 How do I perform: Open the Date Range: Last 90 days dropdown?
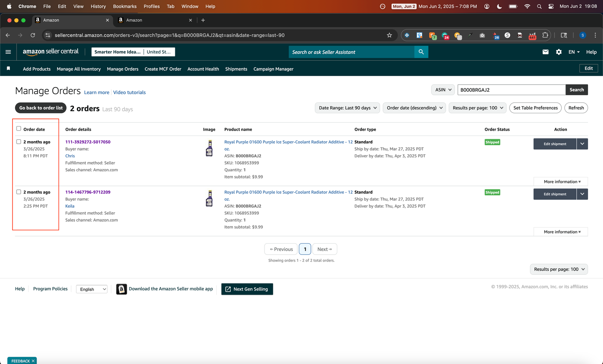(347, 108)
